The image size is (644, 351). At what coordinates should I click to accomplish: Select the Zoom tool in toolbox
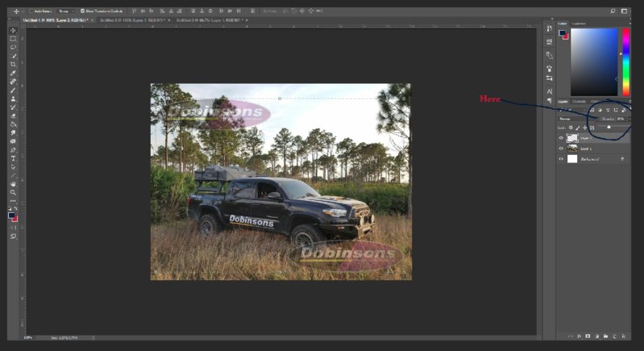13,192
